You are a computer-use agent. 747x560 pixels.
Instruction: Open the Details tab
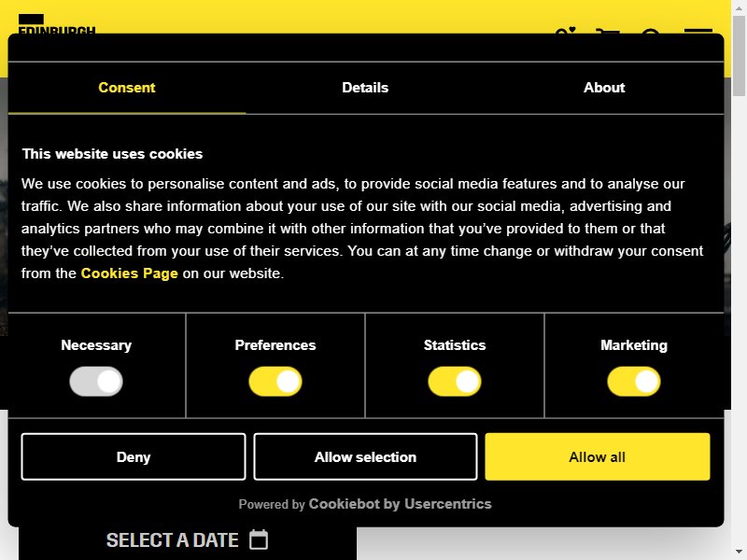(365, 88)
